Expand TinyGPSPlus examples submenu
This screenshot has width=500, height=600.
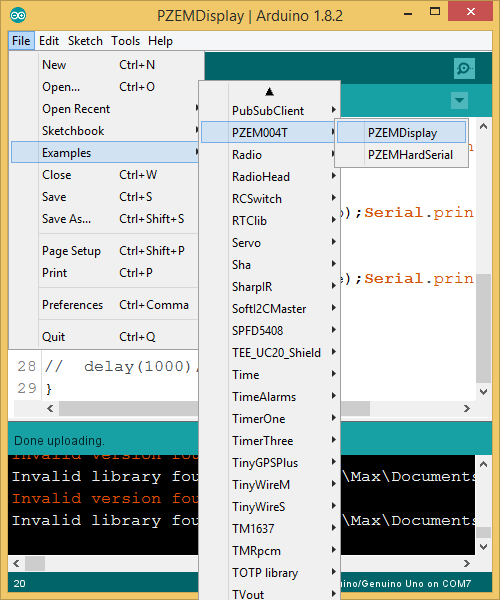point(269,463)
